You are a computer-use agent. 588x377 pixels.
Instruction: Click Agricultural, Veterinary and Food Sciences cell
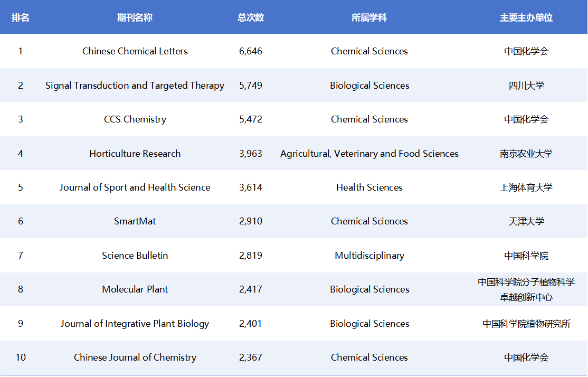[369, 154]
